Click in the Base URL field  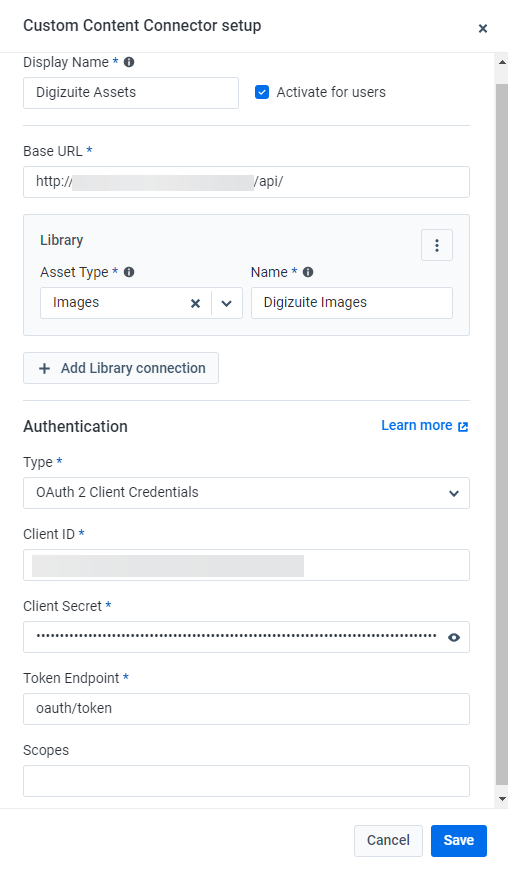pyautogui.click(x=246, y=182)
